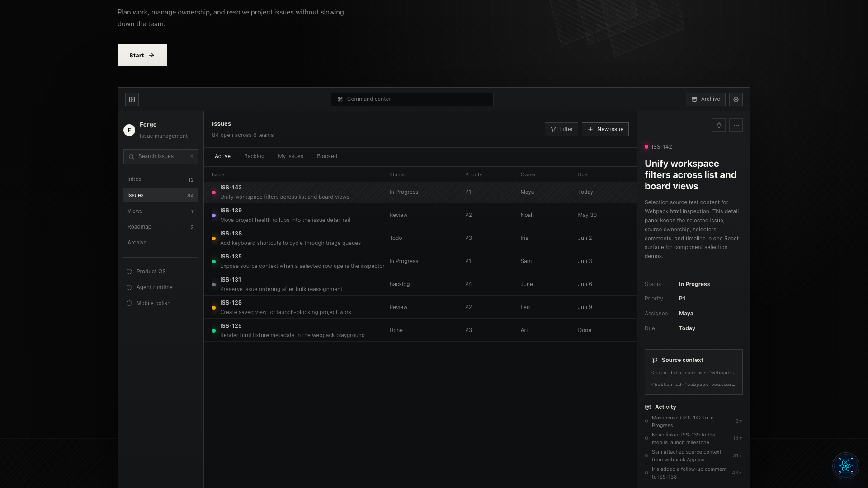
Task: Open issue ISS-128 row
Action: click(x=420, y=307)
